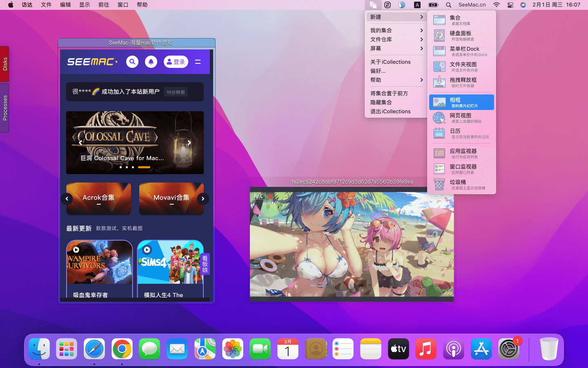
Task: Expand the 屏幕 submenu
Action: coord(395,48)
